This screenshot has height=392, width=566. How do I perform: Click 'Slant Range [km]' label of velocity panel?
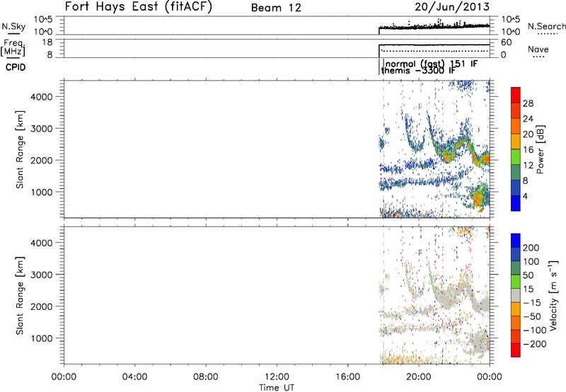pyautogui.click(x=20, y=296)
